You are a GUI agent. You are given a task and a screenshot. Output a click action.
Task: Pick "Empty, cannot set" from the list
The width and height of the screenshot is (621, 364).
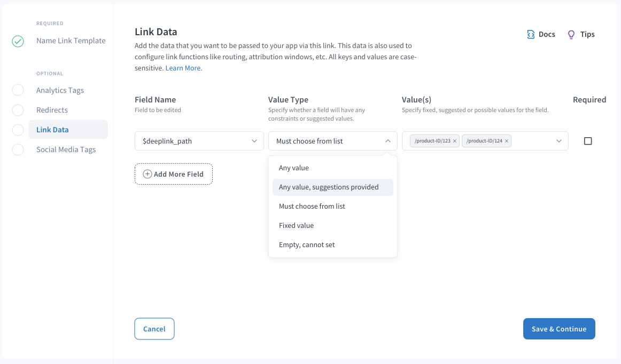point(307,245)
